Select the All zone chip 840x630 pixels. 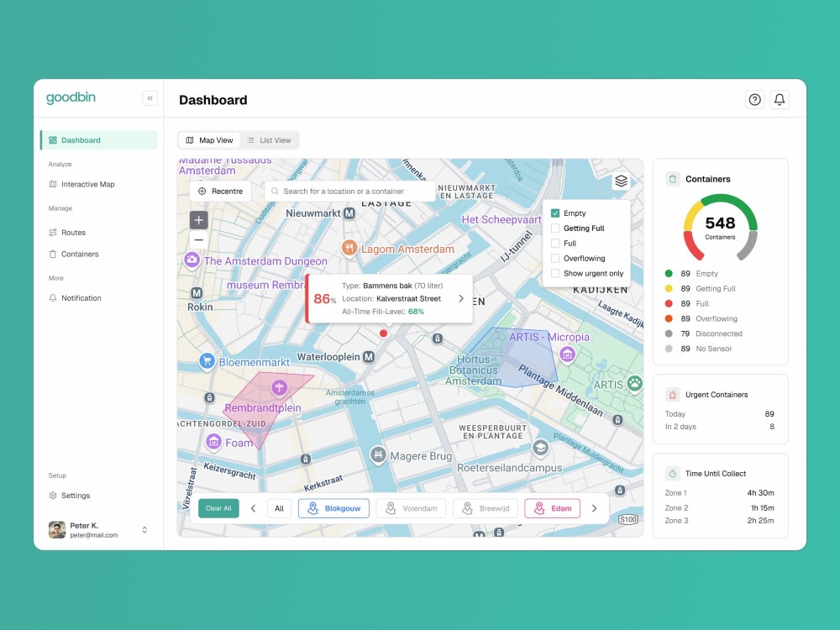tap(279, 508)
